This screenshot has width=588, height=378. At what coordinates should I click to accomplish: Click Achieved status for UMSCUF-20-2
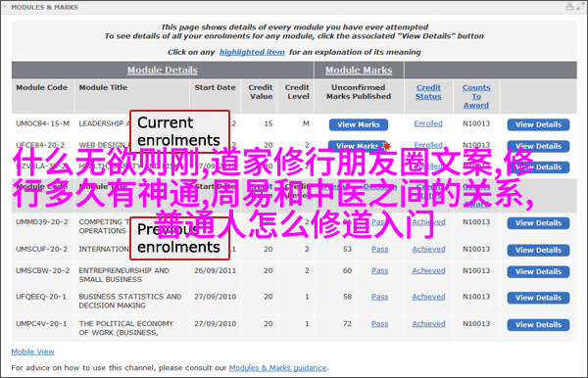428,249
